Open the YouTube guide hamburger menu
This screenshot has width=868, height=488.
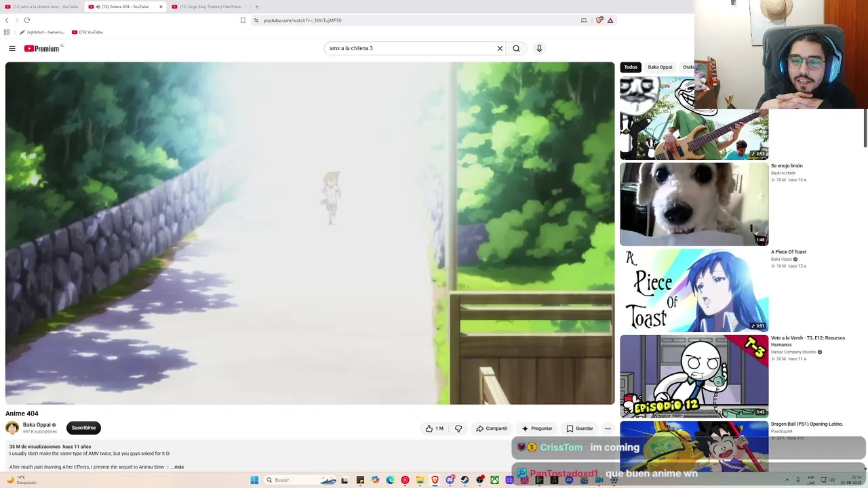click(x=12, y=48)
